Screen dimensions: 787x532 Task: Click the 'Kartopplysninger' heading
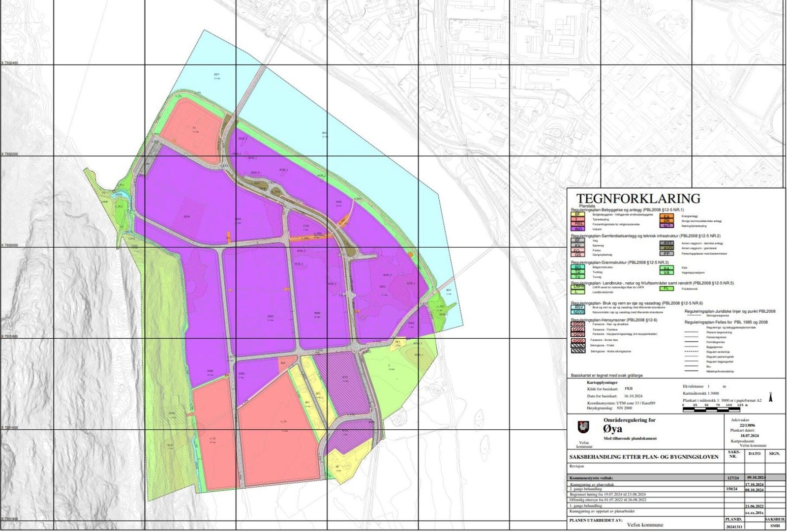point(602,382)
